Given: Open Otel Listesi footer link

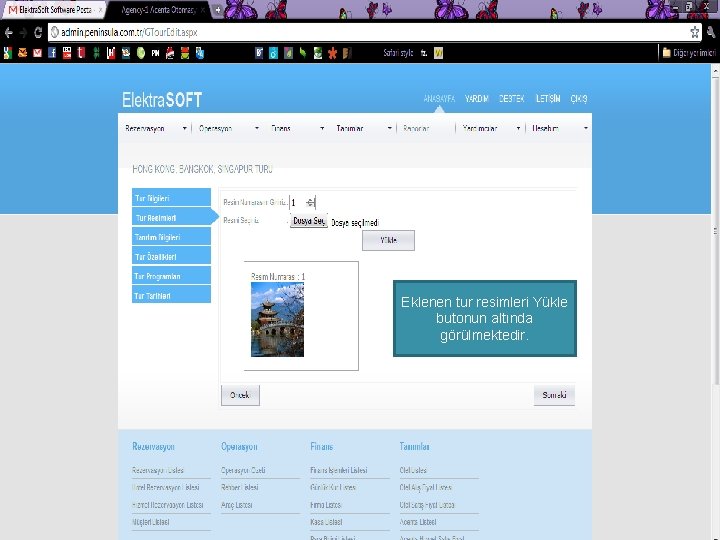Looking at the screenshot, I should tap(413, 470).
